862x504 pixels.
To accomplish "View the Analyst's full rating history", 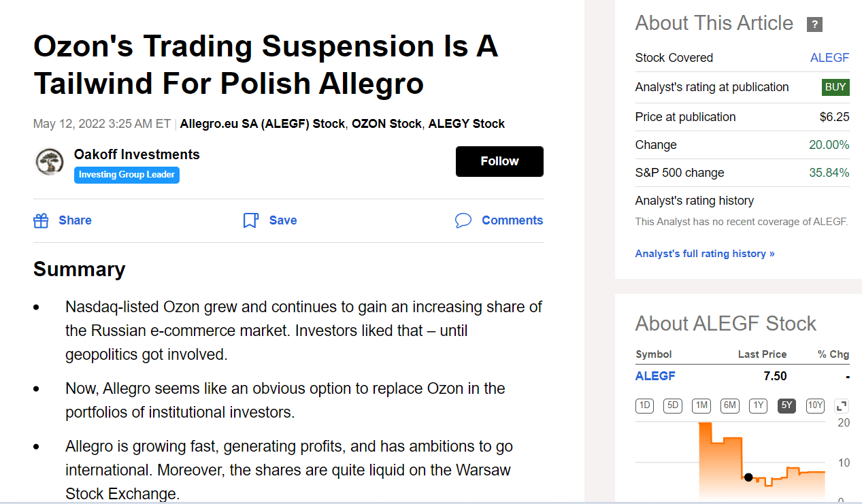I will pyautogui.click(x=705, y=253).
